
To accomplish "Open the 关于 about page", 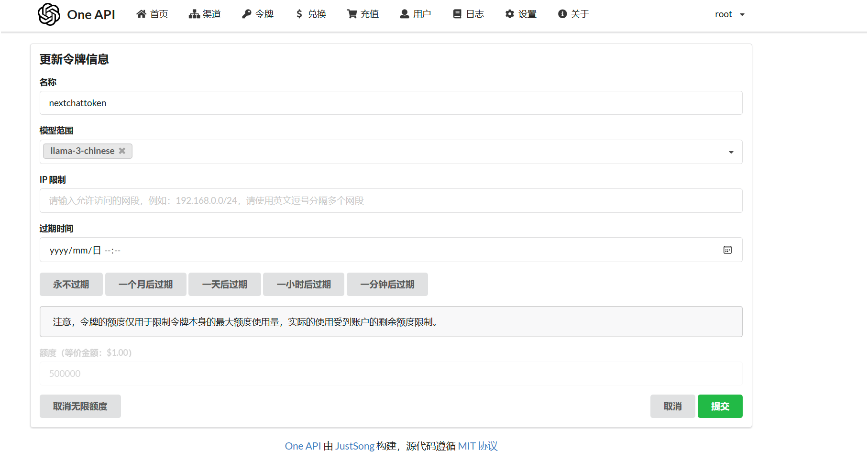I will 573,14.
